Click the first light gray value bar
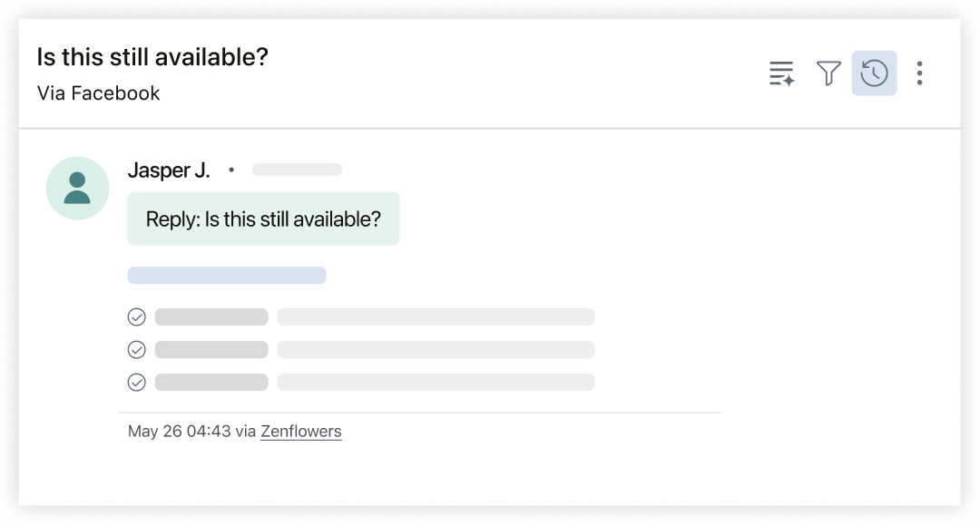Viewport: 980px width, 525px height. (x=436, y=316)
